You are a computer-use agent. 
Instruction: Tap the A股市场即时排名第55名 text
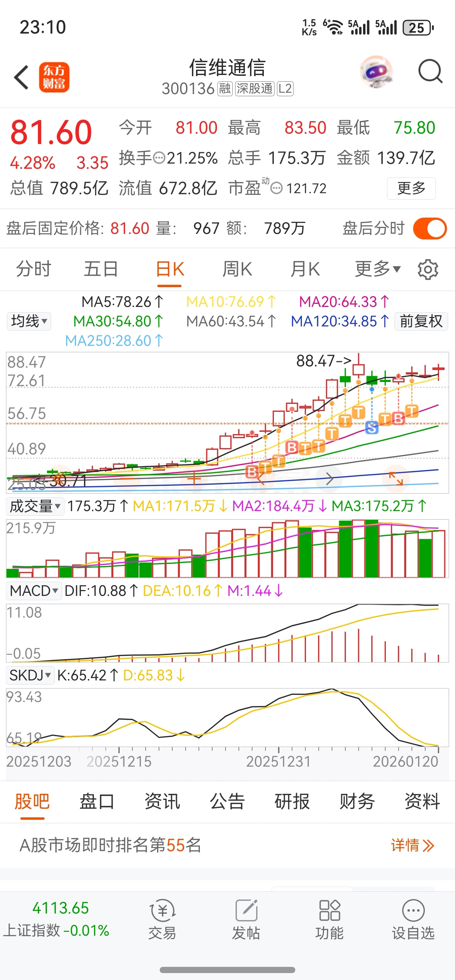coord(110,845)
